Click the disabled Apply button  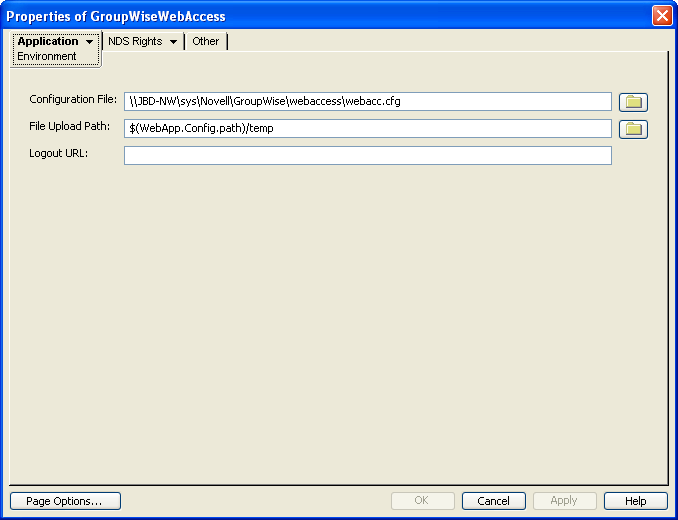pos(564,501)
